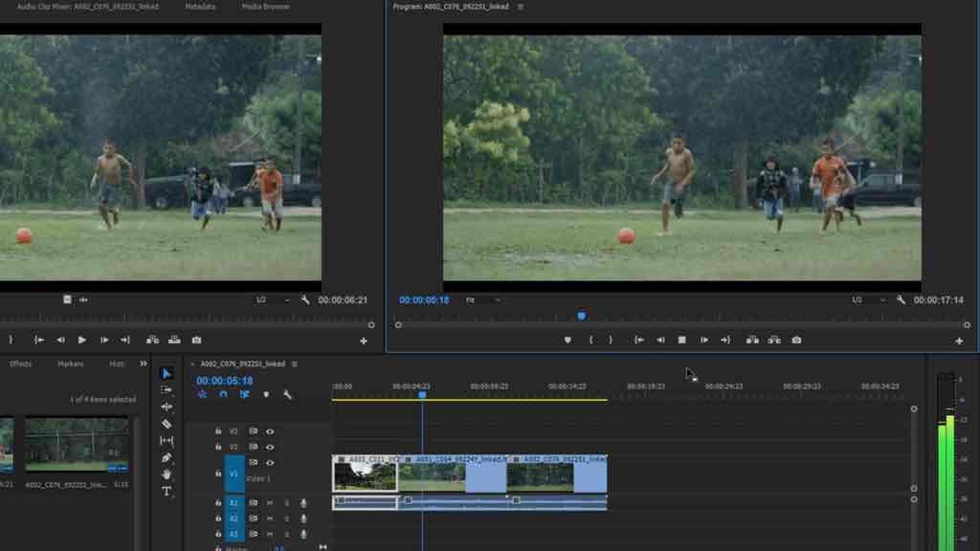Open Audio Clip Mixer tab

coord(87,7)
